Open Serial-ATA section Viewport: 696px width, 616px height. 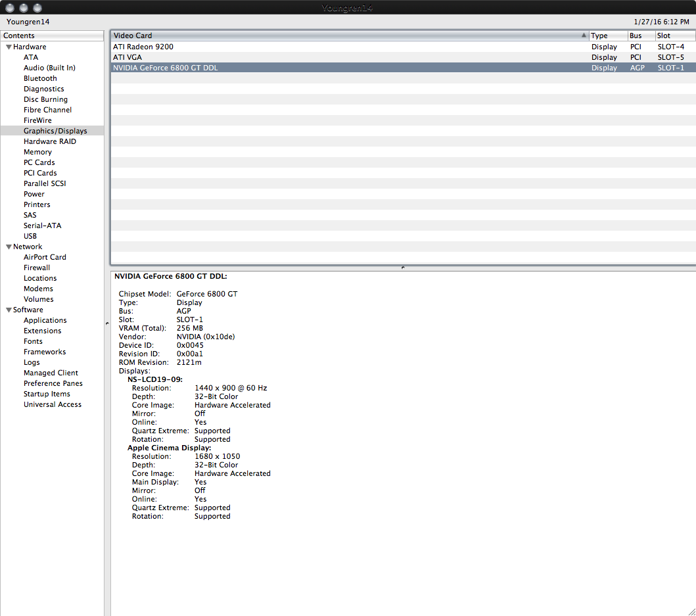click(42, 225)
